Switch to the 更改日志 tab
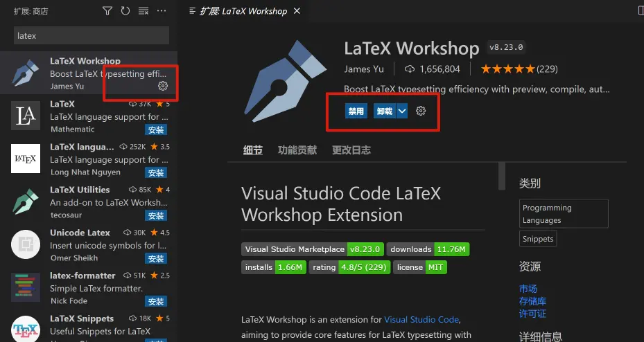The height and width of the screenshot is (342, 644). tap(351, 150)
